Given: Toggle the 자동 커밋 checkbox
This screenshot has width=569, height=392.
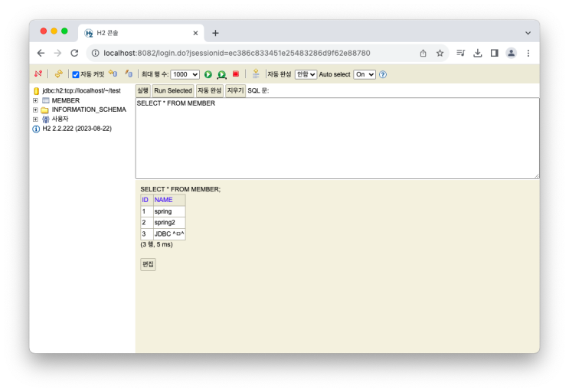Looking at the screenshot, I should [76, 75].
